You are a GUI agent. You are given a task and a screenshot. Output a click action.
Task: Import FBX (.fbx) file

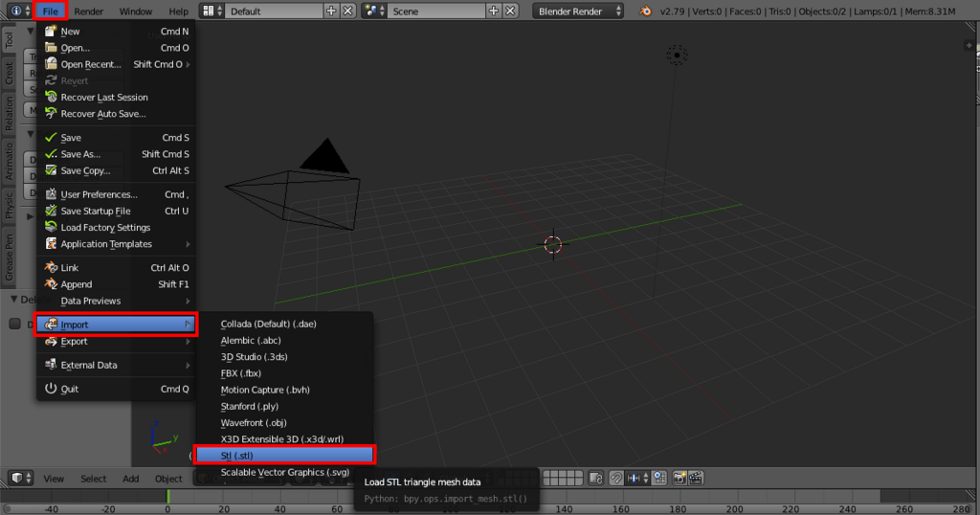(x=285, y=373)
